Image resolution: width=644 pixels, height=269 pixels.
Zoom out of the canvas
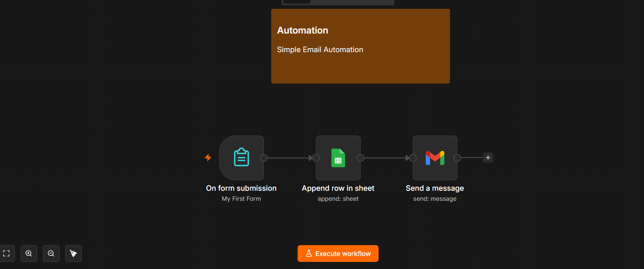point(51,253)
